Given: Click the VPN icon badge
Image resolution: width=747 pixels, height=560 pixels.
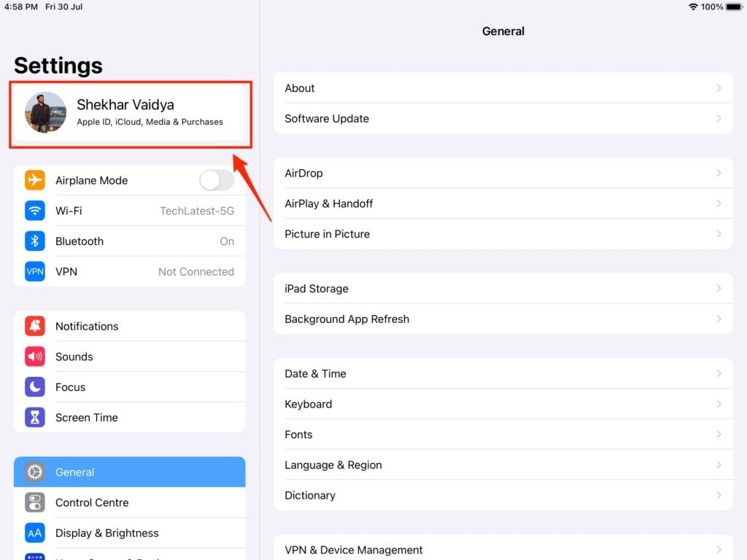Looking at the screenshot, I should (35, 271).
